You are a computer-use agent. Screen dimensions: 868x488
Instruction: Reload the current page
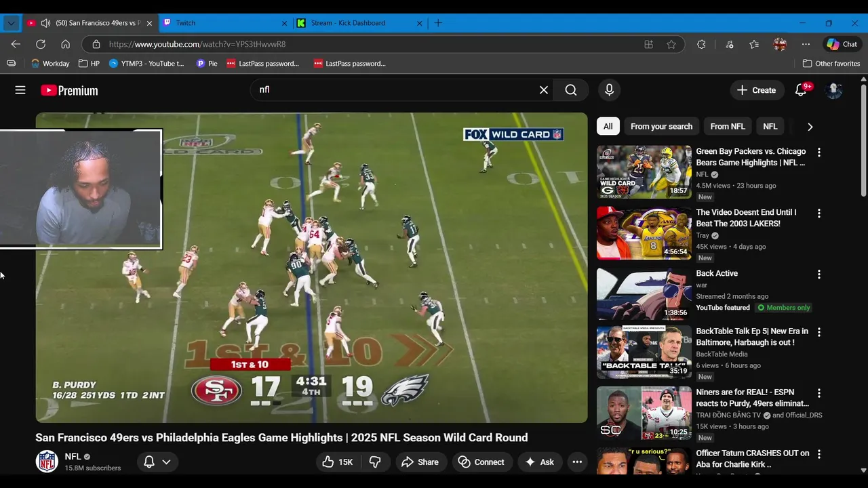41,44
